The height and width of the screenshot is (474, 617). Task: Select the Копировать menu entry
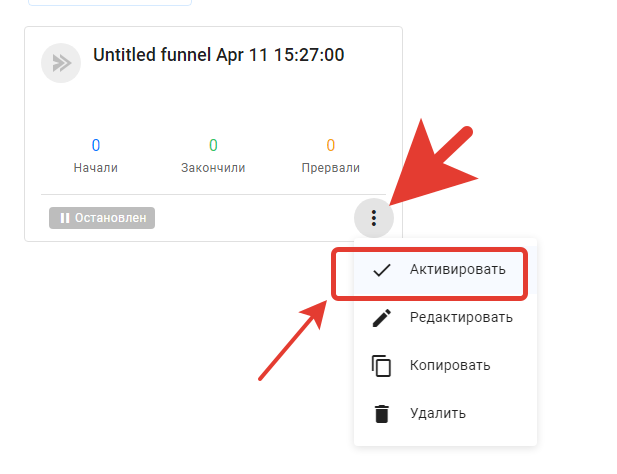[x=445, y=366]
